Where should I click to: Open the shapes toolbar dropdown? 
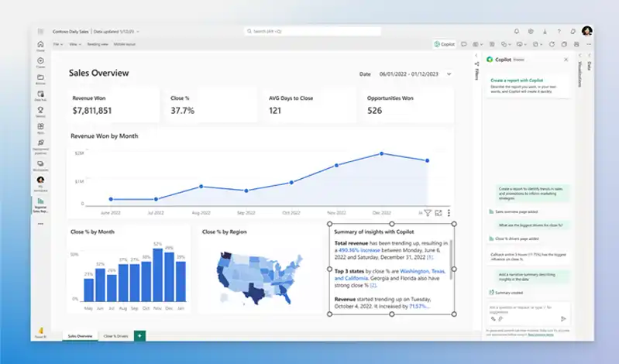tap(506, 44)
